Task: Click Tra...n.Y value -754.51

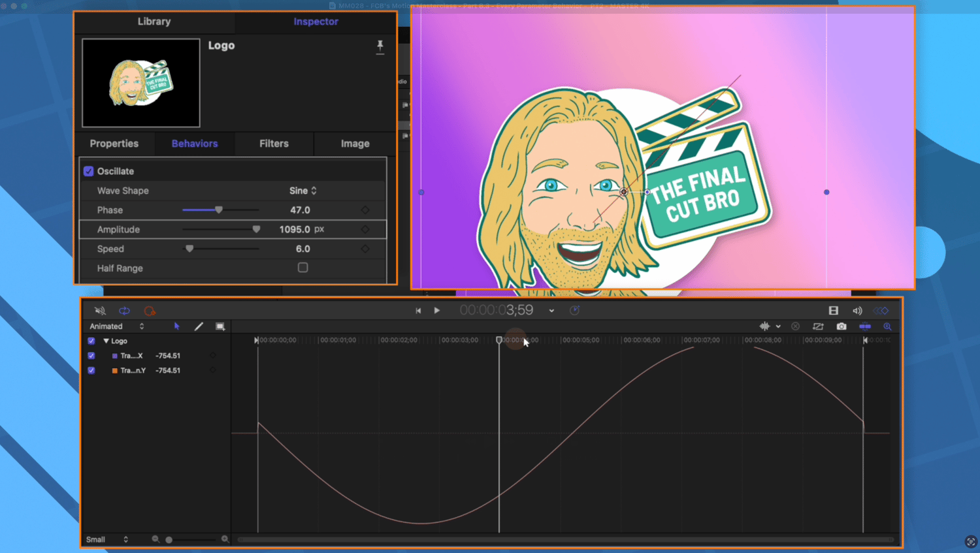Action: click(168, 370)
